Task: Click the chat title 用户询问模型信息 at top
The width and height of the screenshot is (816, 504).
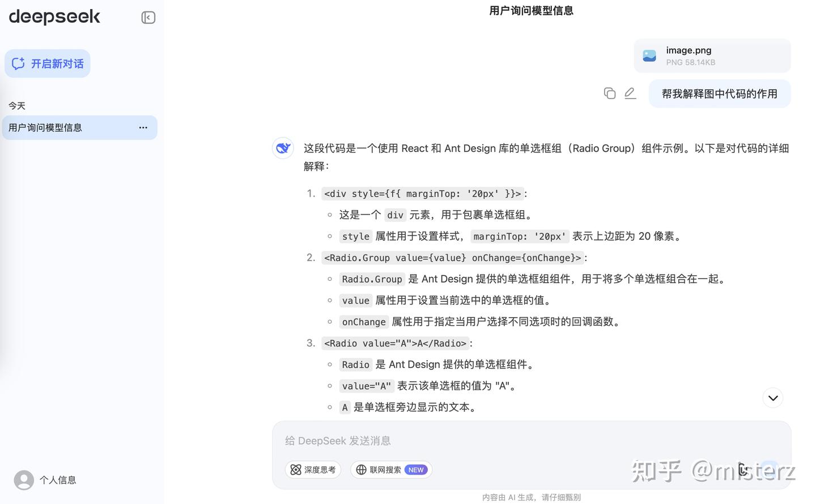Action: (x=532, y=10)
